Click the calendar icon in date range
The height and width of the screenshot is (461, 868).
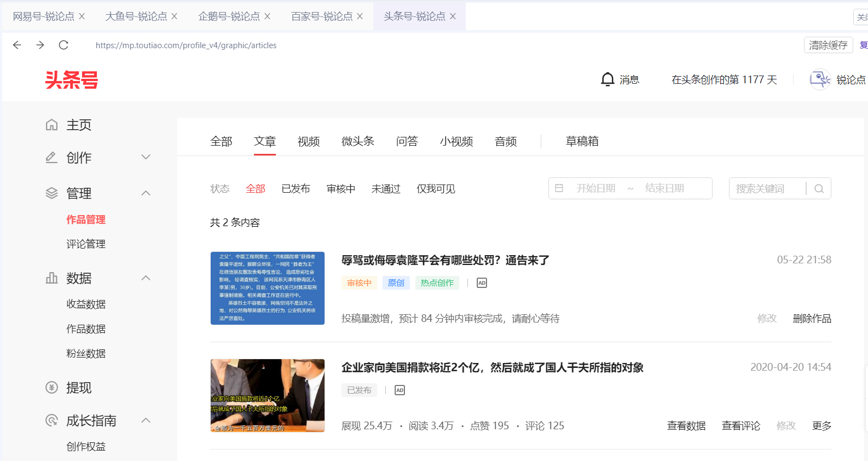pos(559,188)
